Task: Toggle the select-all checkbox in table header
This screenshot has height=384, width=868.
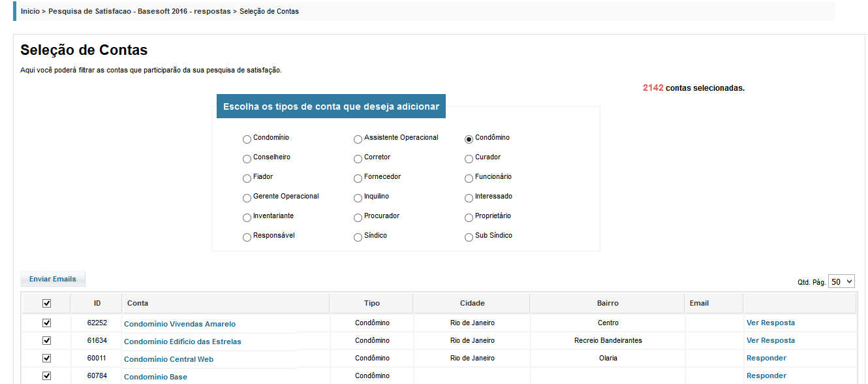Action: coord(46,303)
